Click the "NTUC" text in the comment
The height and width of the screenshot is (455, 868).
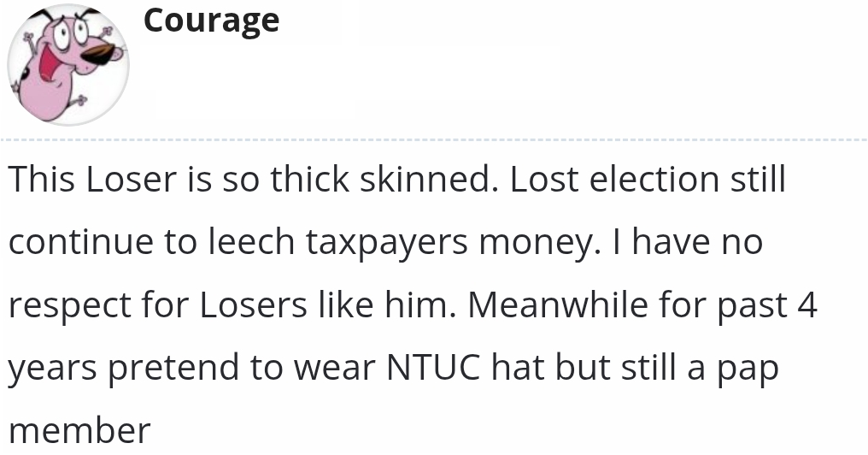pyautogui.click(x=435, y=368)
